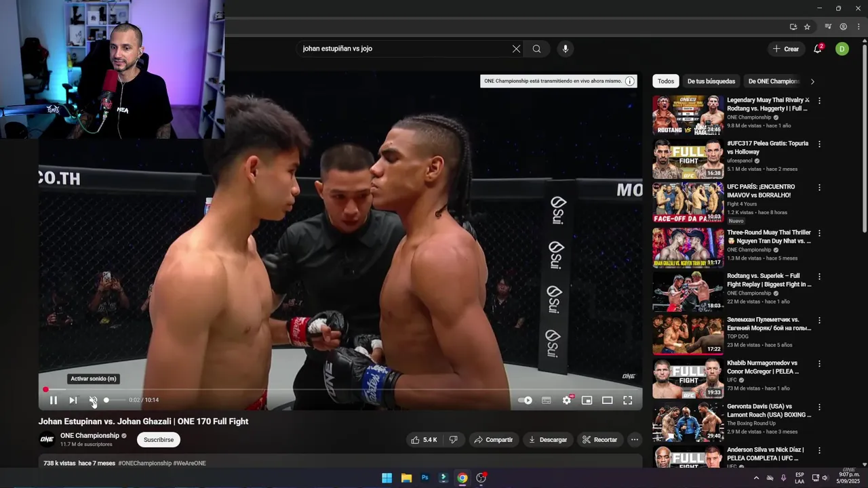Viewport: 868px width, 488px height.
Task: Open Three-Round Muay Thai Thriller video title
Action: point(769,237)
